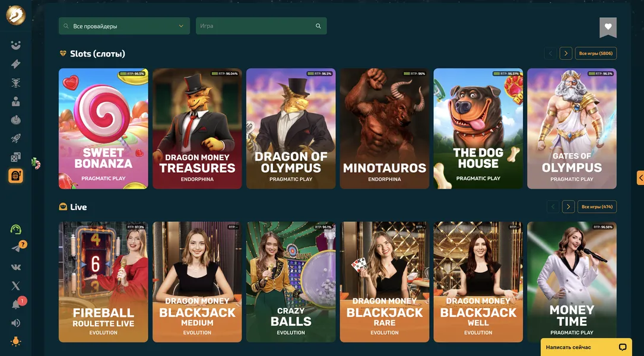Viewport: 644px width, 356px height.
Task: Open "Все игры (5806)" slots list
Action: click(x=596, y=53)
